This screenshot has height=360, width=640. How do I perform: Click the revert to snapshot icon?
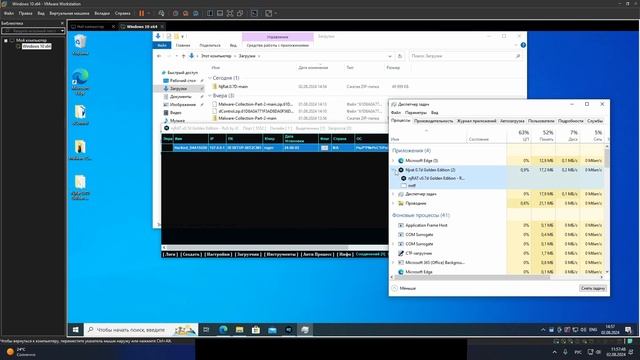coord(186,13)
